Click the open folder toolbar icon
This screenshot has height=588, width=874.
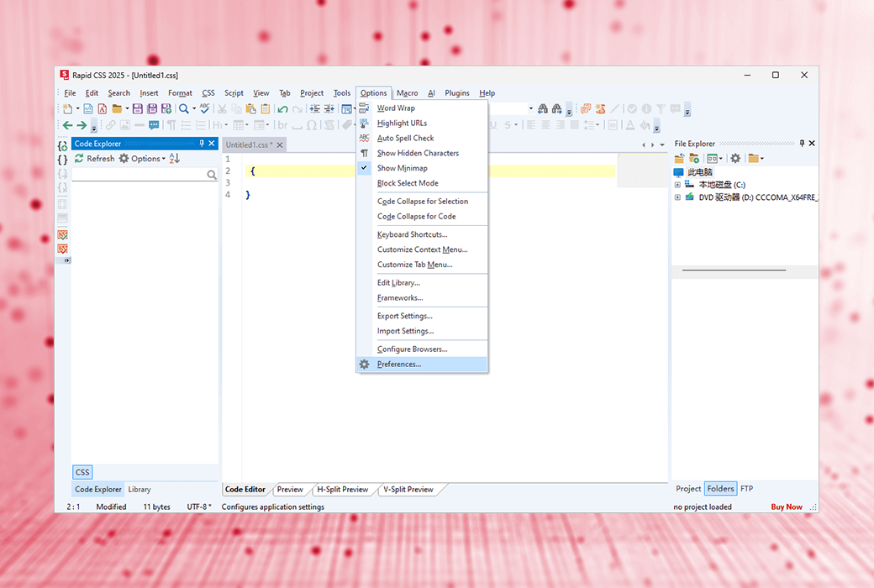coord(117,108)
